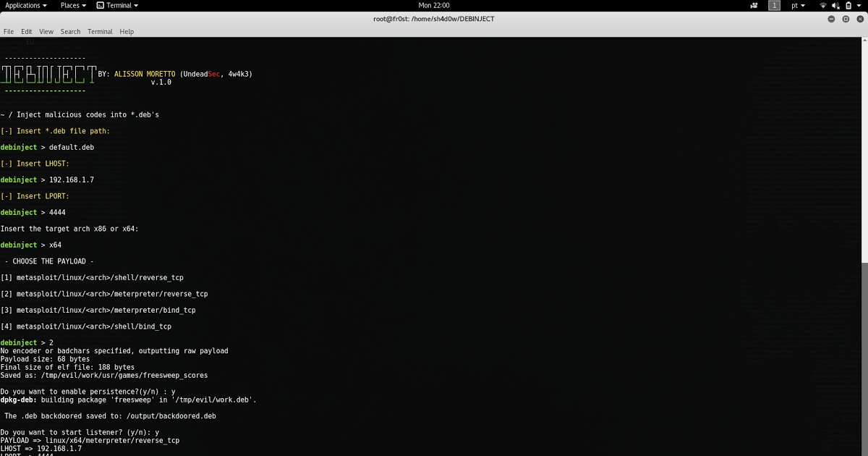Close the terminal window
868x456 pixels.
859,18
